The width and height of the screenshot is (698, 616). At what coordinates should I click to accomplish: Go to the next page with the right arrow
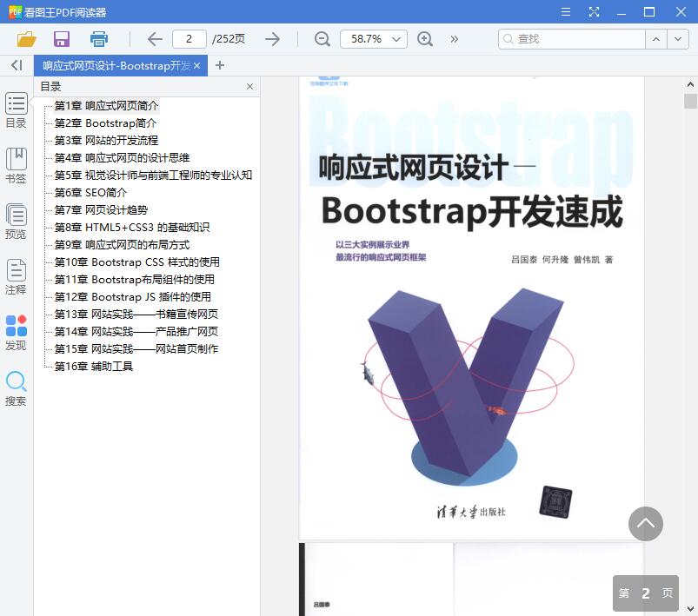pyautogui.click(x=273, y=39)
